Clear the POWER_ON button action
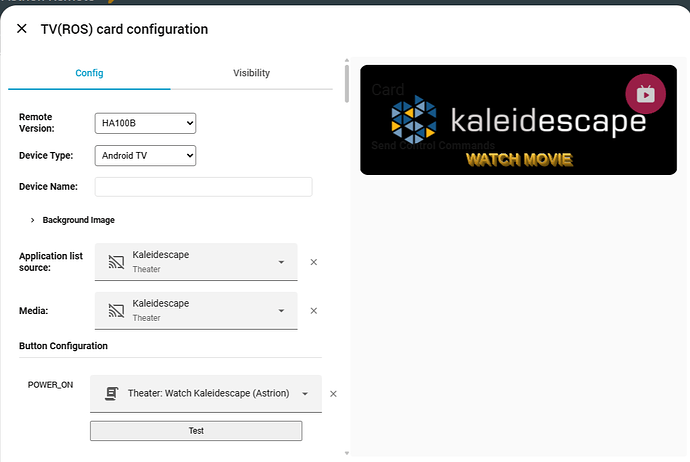The width and height of the screenshot is (690, 462). [x=333, y=394]
